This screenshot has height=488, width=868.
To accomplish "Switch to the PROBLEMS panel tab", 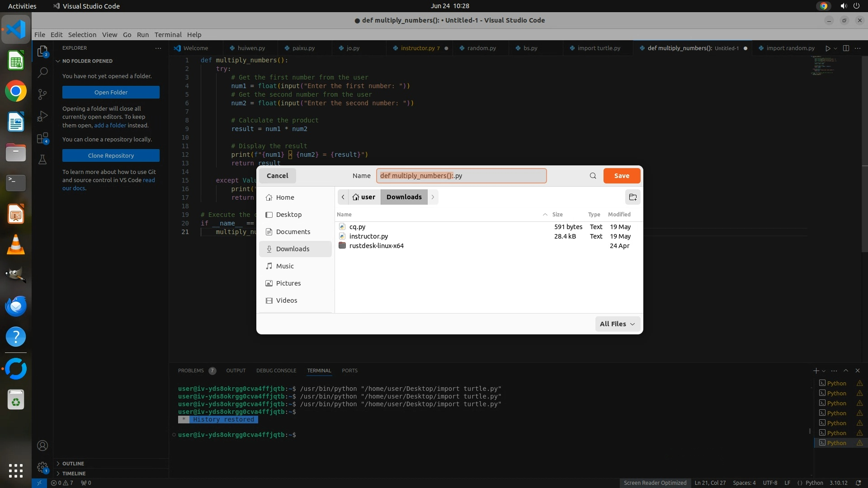I will pos(191,371).
